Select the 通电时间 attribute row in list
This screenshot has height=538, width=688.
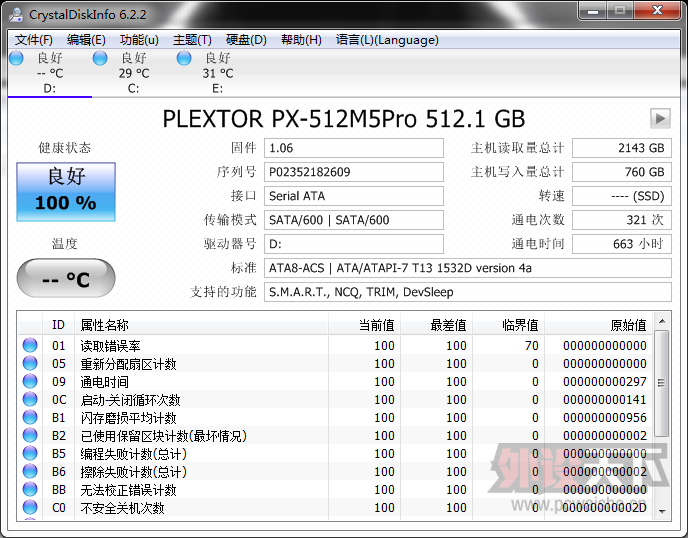point(336,381)
